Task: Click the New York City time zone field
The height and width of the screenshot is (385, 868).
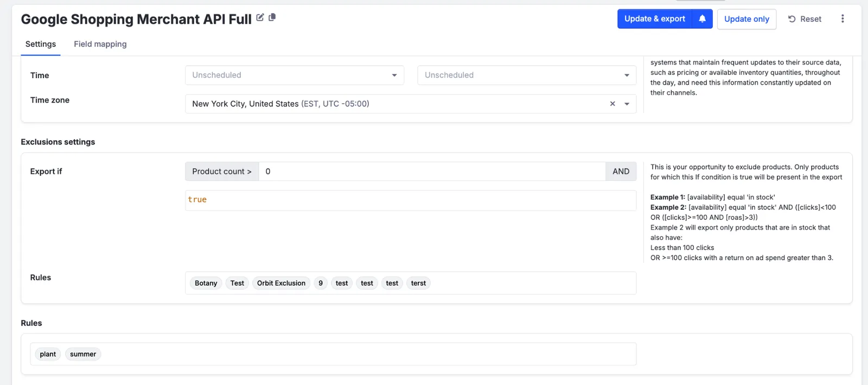Action: 411,104
